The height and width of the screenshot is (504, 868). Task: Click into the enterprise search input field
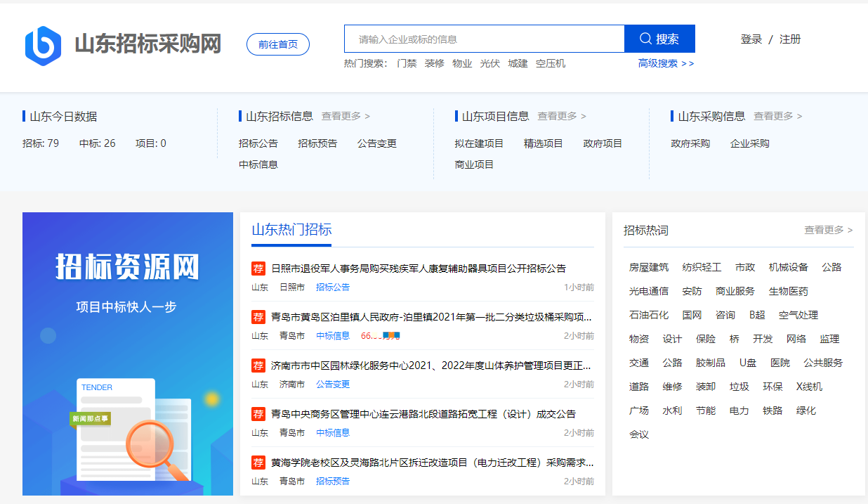click(483, 39)
